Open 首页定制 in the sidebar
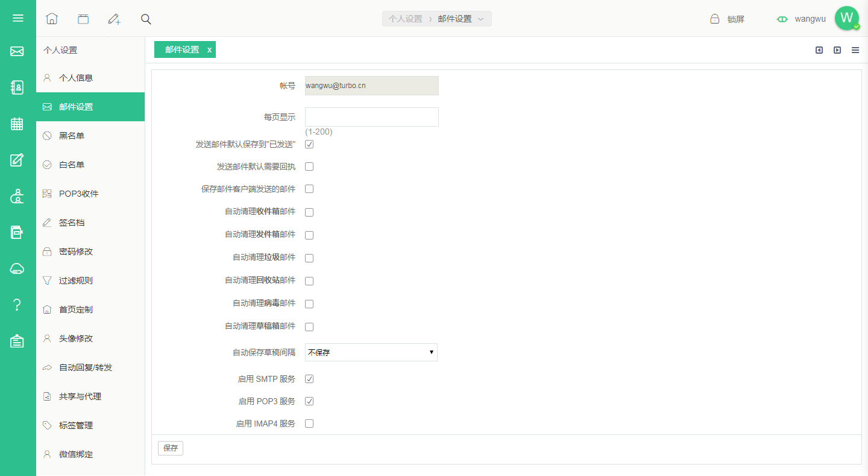Screen dimensions: 868x476 pyautogui.click(x=90, y=309)
